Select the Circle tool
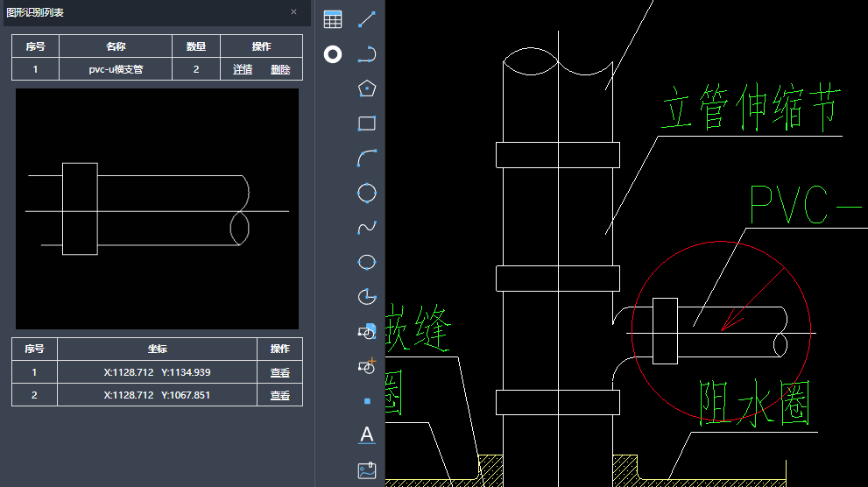868x487 pixels. click(x=367, y=193)
